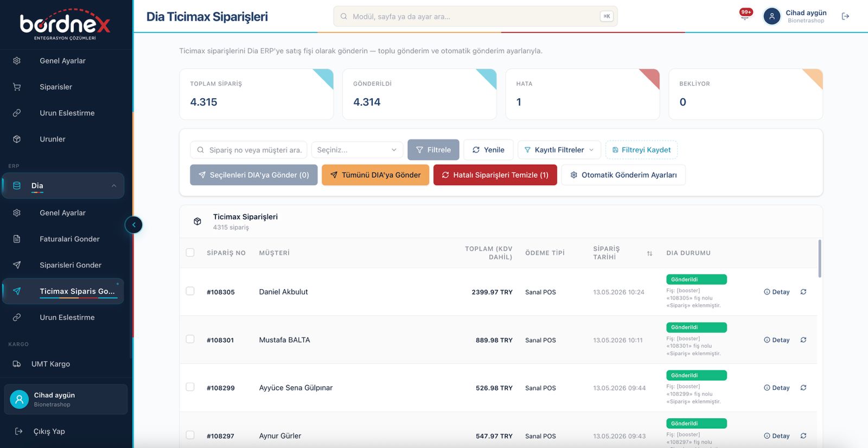868x448 pixels.
Task: Click the global module search field
Action: (x=475, y=16)
